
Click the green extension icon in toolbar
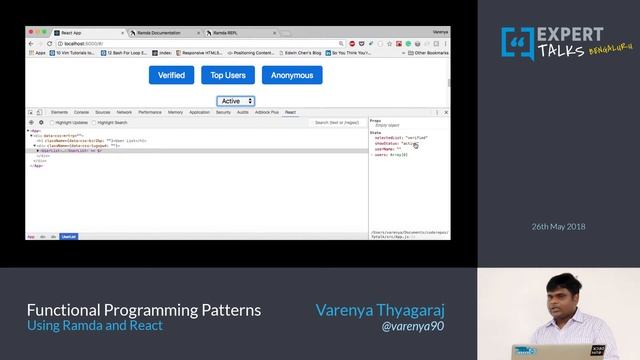point(408,44)
